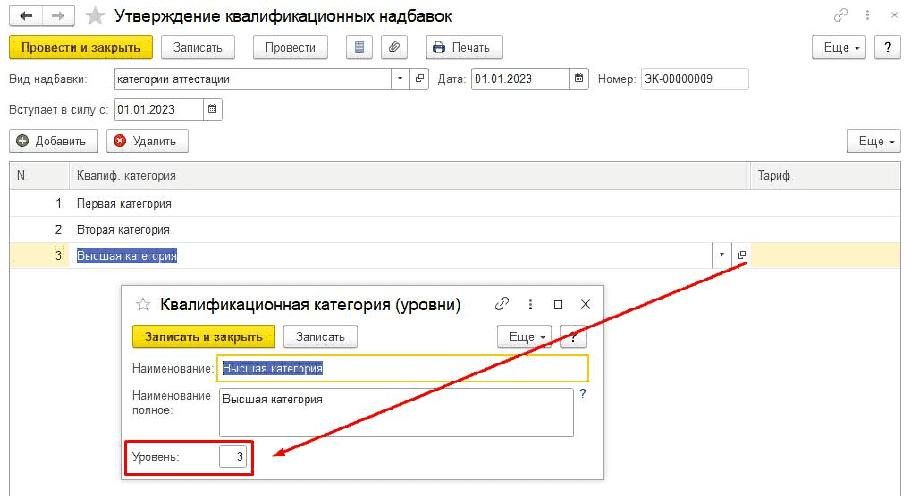Copy link icon in main window header
This screenshot has width=904, height=498.
[841, 16]
